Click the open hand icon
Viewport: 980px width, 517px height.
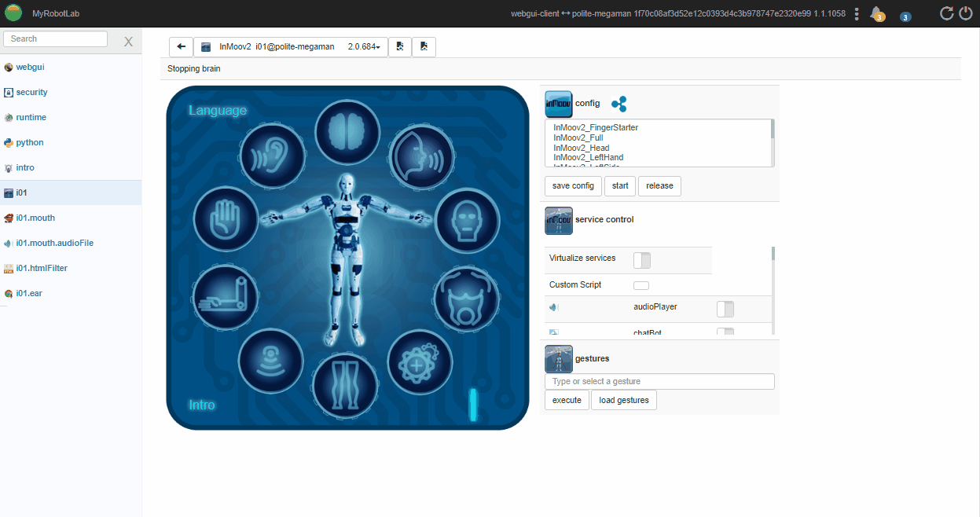coord(226,218)
